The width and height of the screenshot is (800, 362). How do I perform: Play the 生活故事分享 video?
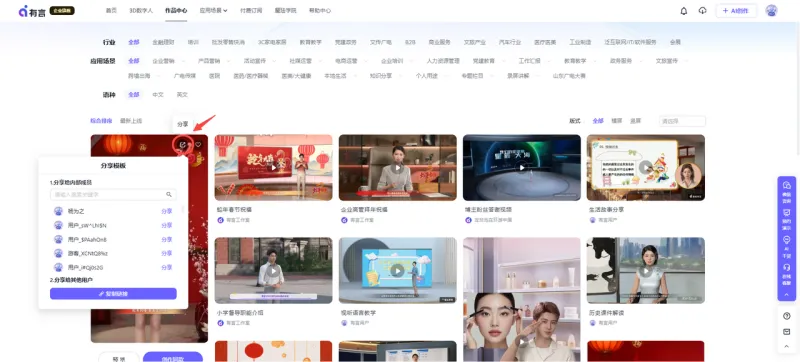(x=646, y=167)
